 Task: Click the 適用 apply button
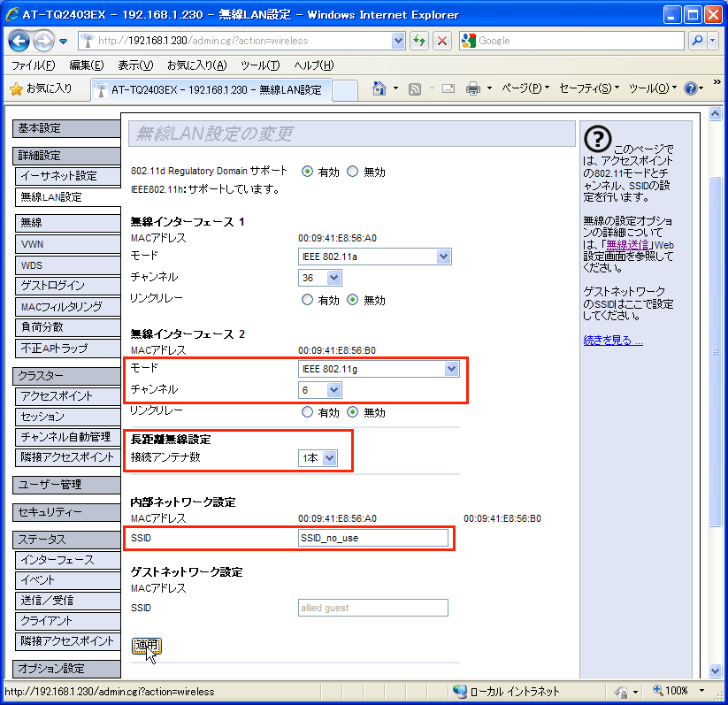[147, 646]
